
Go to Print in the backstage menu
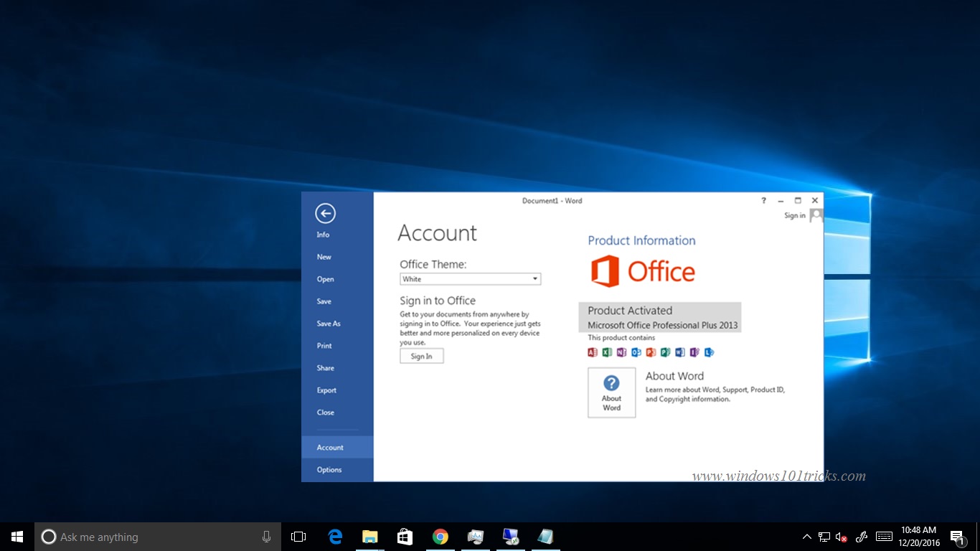324,346
